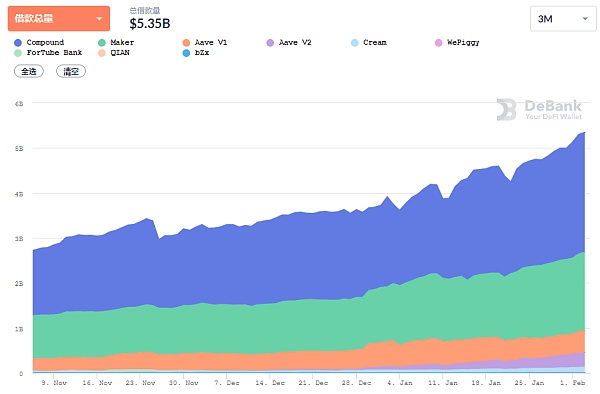600x394 pixels.
Task: Open the 3M time range dropdown
Action: point(563,19)
